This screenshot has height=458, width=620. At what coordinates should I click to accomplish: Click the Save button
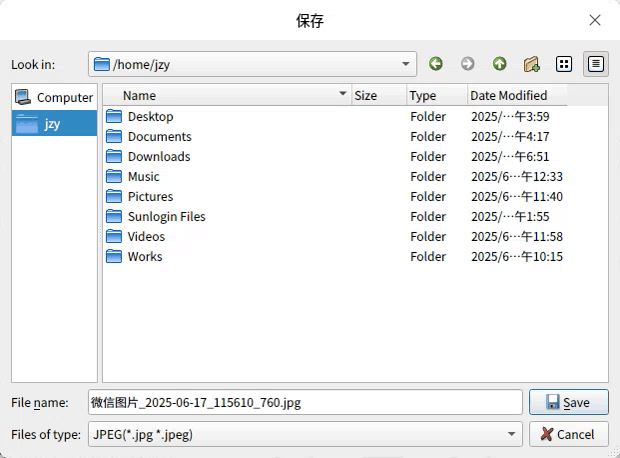(569, 402)
